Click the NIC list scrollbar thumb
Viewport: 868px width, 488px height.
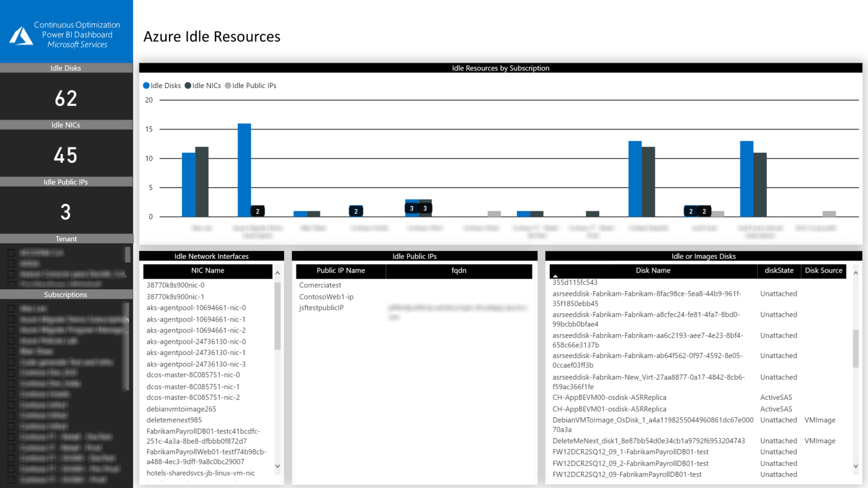(x=277, y=316)
